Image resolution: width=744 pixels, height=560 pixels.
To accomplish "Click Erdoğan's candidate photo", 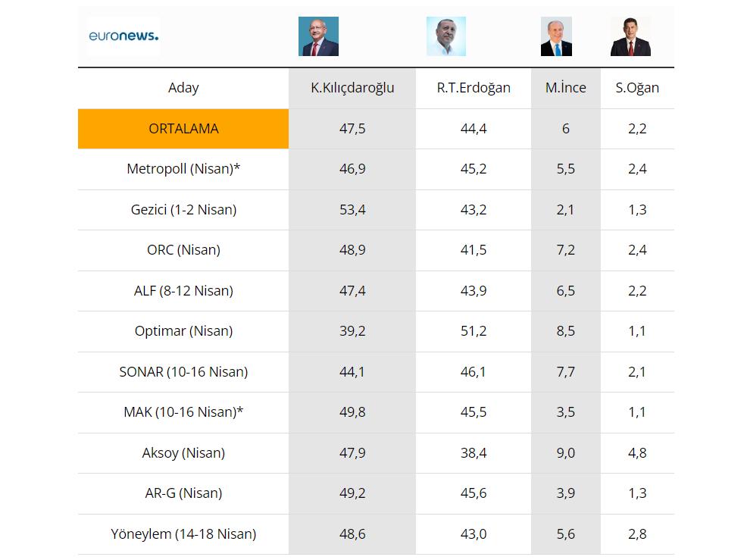I will (x=446, y=36).
